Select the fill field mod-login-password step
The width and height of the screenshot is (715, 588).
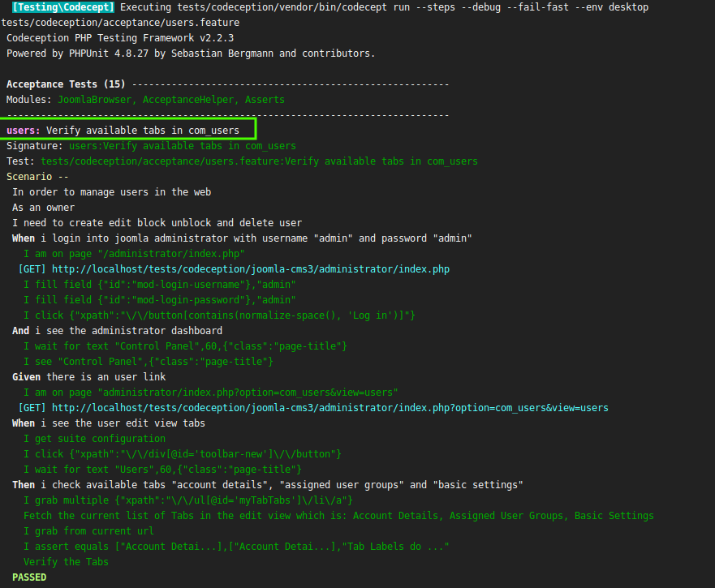pyautogui.click(x=159, y=300)
